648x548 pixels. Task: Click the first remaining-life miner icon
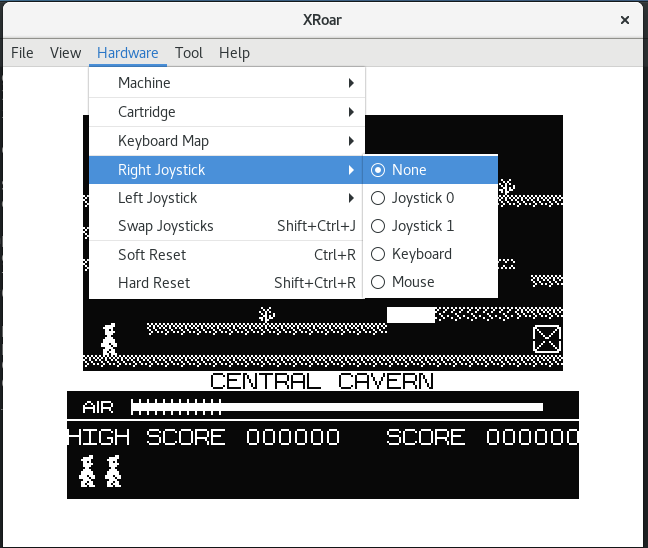click(x=87, y=471)
